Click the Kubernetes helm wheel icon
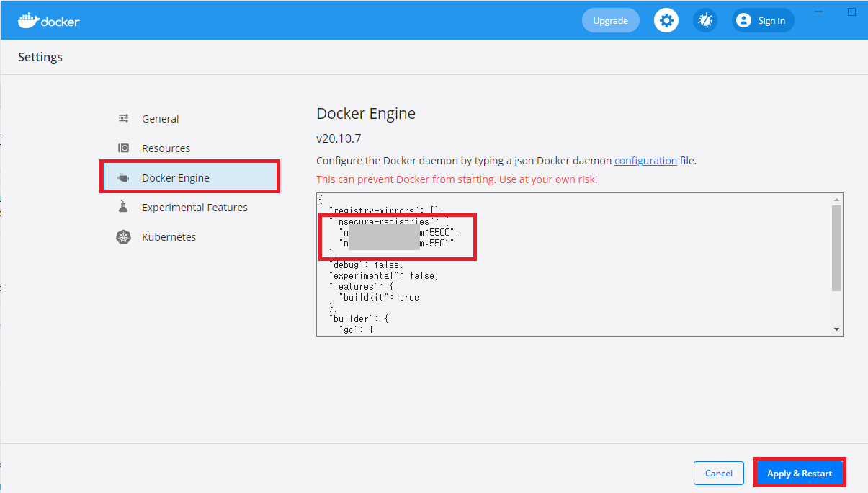 (x=124, y=236)
